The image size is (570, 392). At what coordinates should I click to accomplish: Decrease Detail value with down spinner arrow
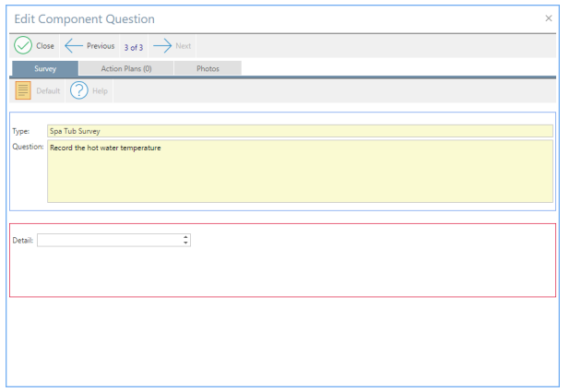tap(186, 244)
